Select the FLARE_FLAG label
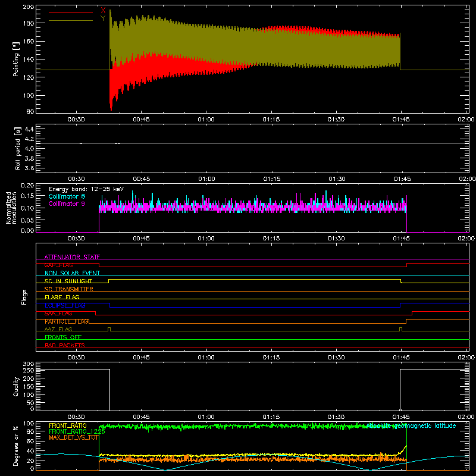 (x=62, y=297)
